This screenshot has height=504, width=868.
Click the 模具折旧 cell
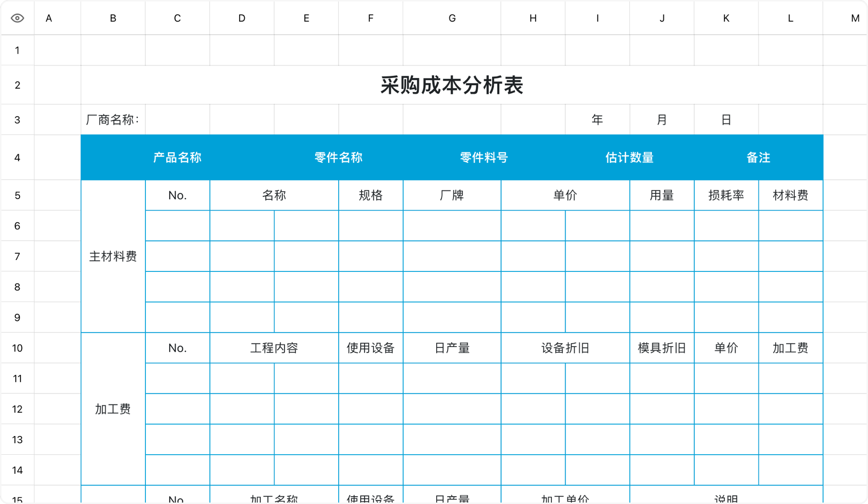point(662,348)
